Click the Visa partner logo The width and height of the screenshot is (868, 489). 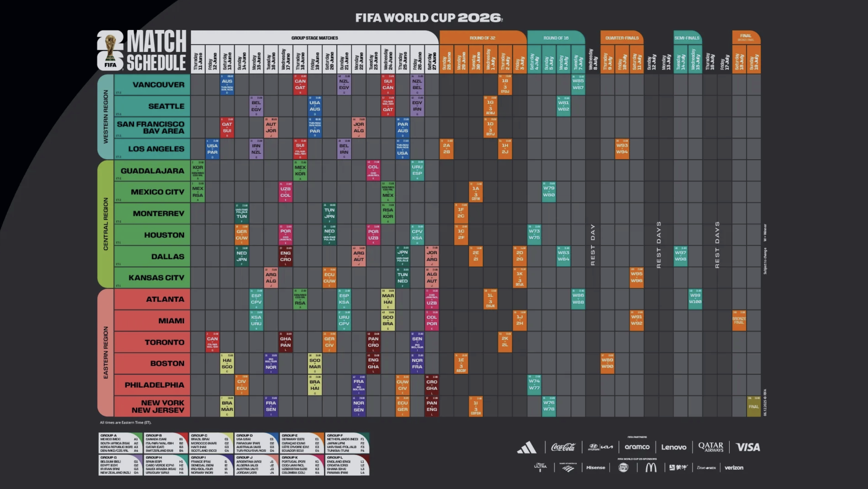748,447
